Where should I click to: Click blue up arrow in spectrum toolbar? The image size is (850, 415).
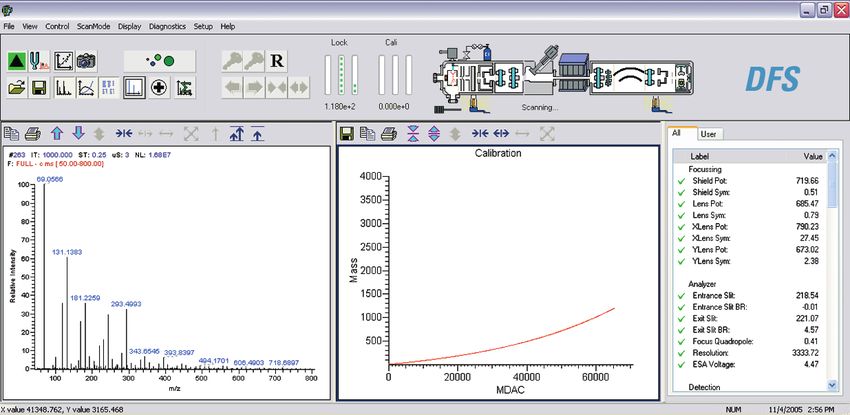click(x=57, y=133)
